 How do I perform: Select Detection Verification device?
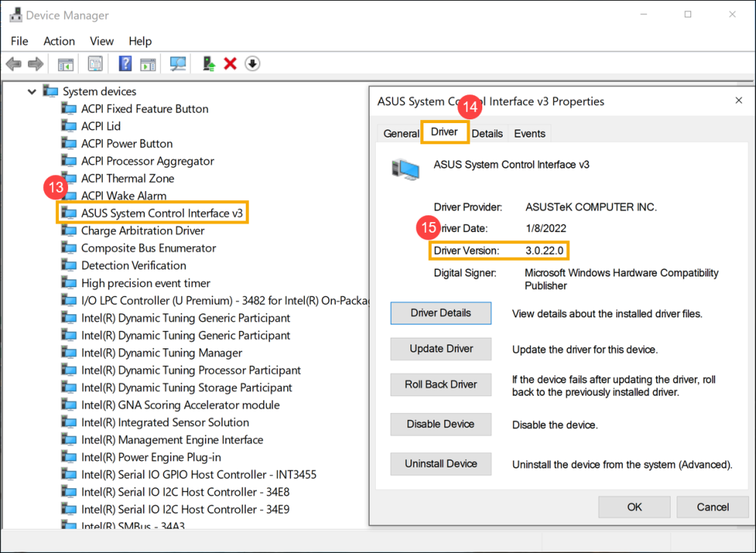coord(134,265)
